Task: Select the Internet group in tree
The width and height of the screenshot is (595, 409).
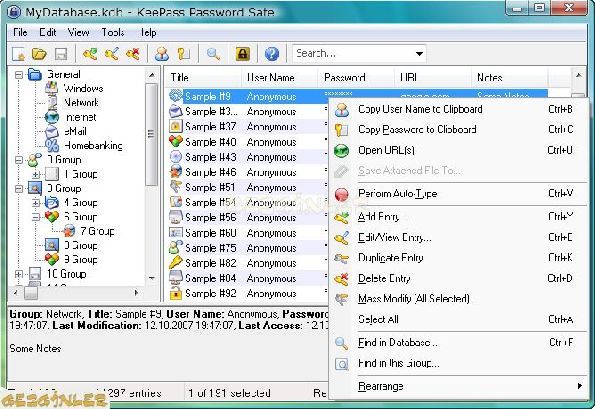Action: (80, 117)
